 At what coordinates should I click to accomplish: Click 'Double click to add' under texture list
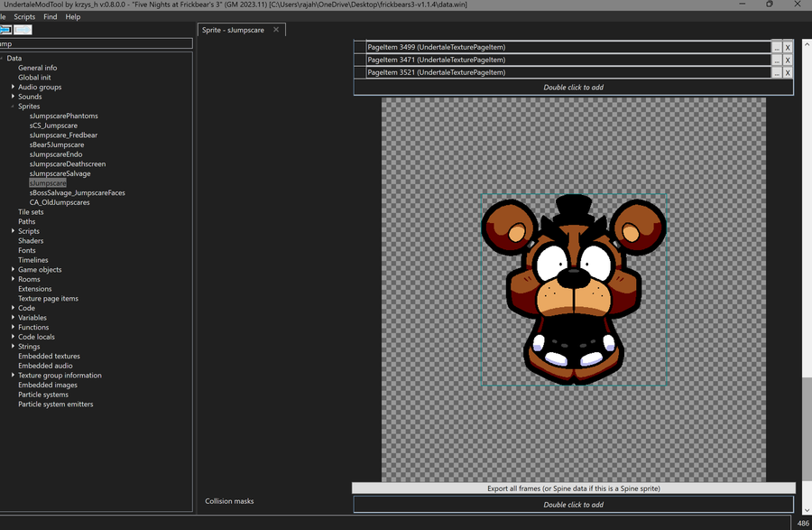573,87
